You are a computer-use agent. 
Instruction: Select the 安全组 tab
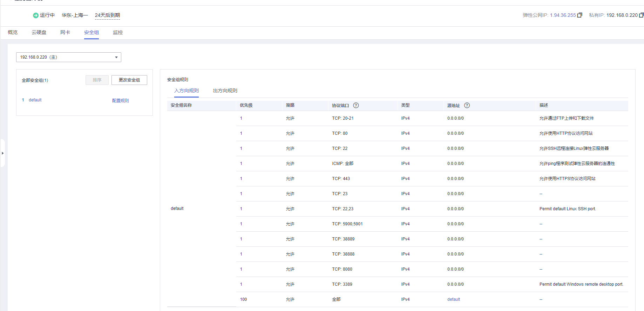[x=91, y=32]
